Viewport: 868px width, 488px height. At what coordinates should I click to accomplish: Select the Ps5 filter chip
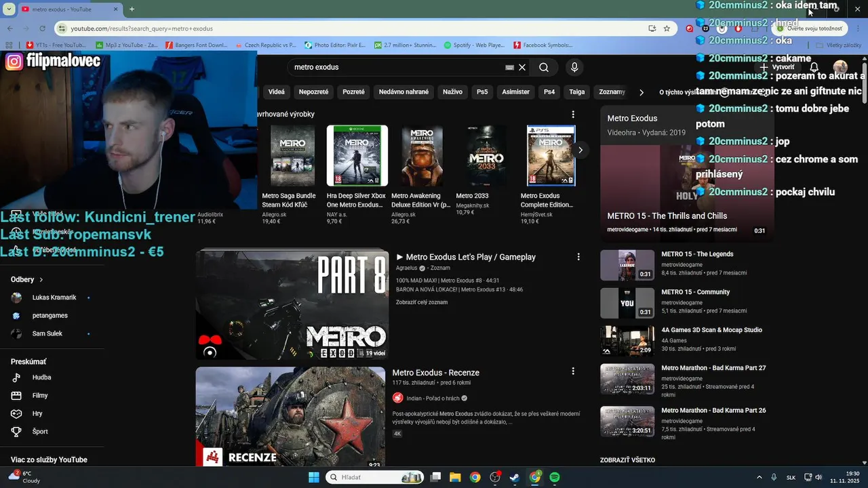[482, 91]
